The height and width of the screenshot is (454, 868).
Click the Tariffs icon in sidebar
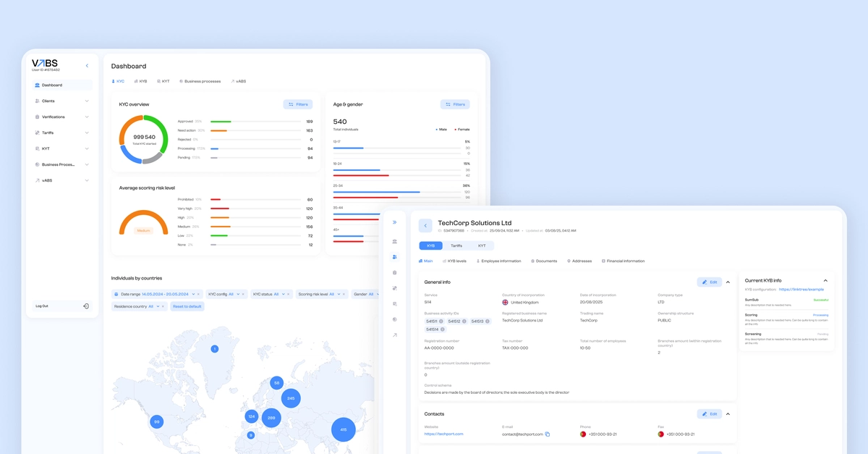[38, 133]
